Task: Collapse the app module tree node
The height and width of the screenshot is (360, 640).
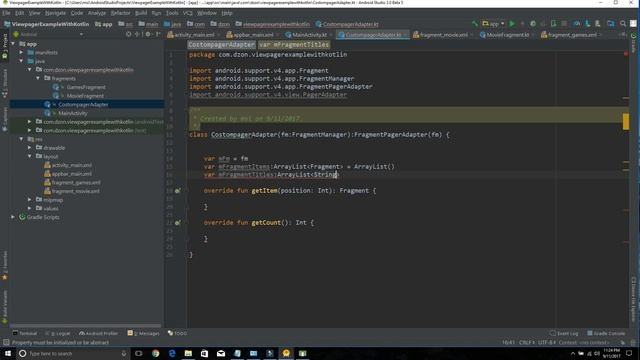Action: 13,44
